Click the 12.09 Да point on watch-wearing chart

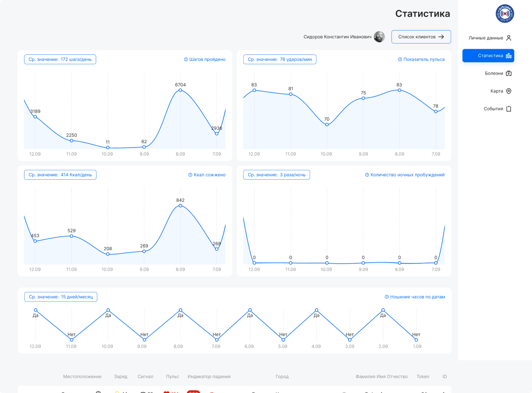pos(36,310)
